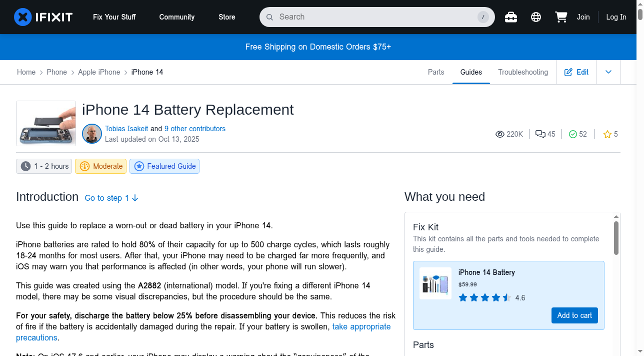
Task: Open the Fix Your Stuff menu
Action: tap(114, 17)
